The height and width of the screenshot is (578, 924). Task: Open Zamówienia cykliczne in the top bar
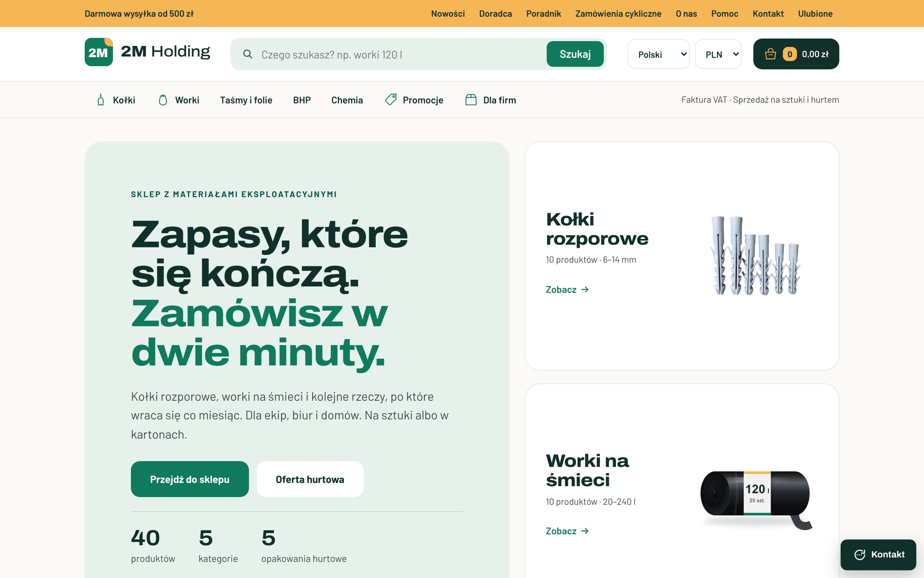tap(618, 14)
